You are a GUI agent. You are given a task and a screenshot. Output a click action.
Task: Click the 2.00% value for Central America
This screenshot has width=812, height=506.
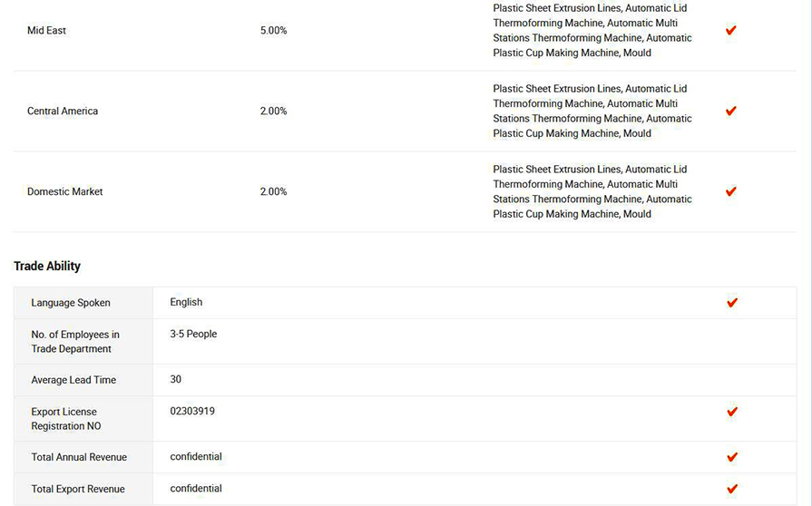pos(273,112)
